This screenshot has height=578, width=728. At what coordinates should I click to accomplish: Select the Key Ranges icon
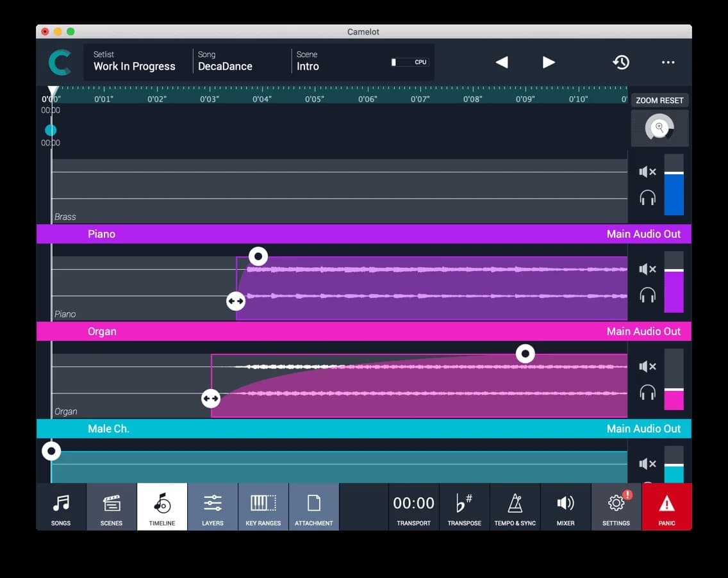point(263,506)
